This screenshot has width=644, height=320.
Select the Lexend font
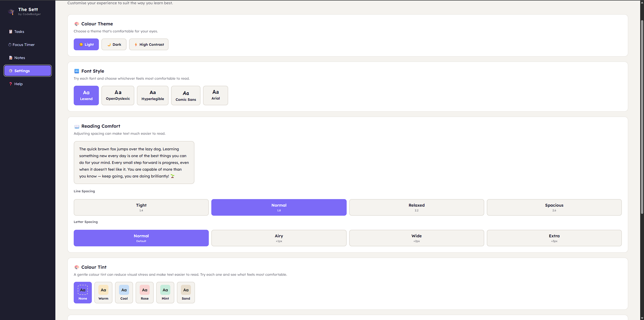pos(86,96)
